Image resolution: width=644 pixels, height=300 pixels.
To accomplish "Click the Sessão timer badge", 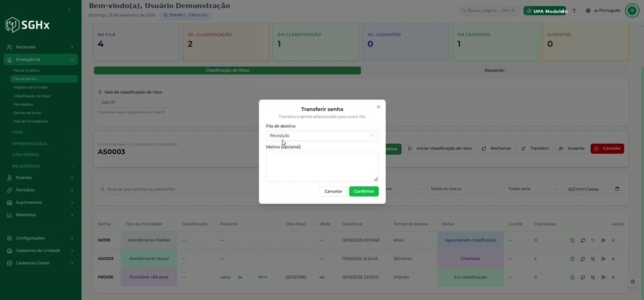I will tap(185, 15).
